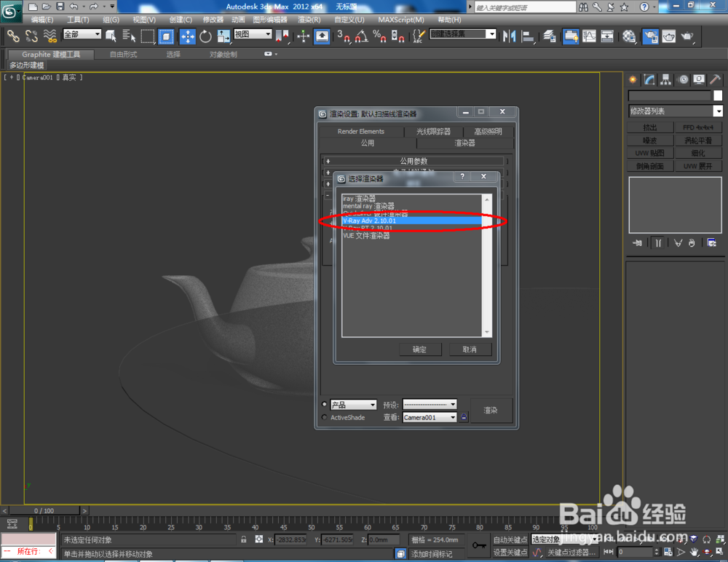This screenshot has height=562, width=728.
Task: Click the Extrude modifier button
Action: [650, 127]
